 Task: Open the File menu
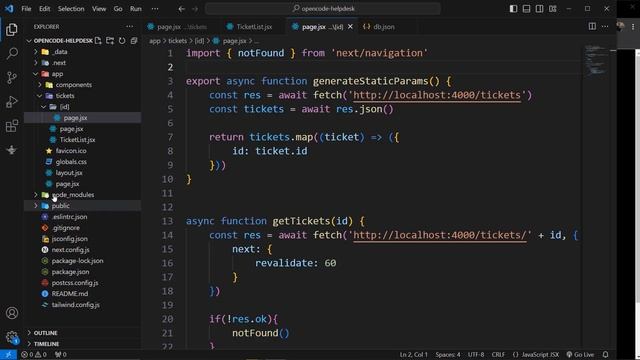(26, 9)
